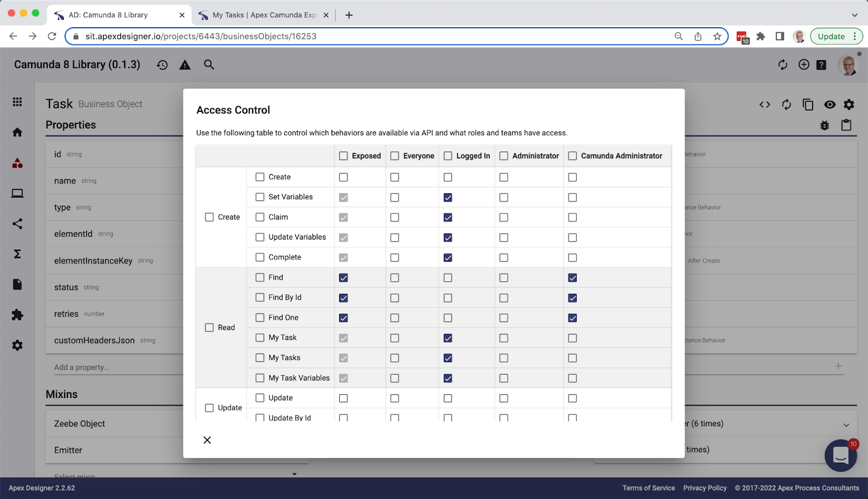Click the clipboard icon under settings

click(x=846, y=125)
